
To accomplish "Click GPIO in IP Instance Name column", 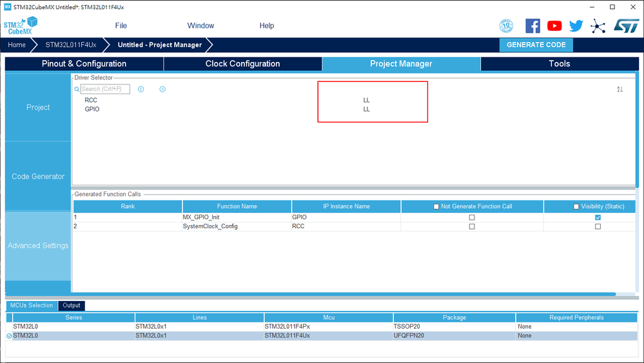I will (x=346, y=217).
